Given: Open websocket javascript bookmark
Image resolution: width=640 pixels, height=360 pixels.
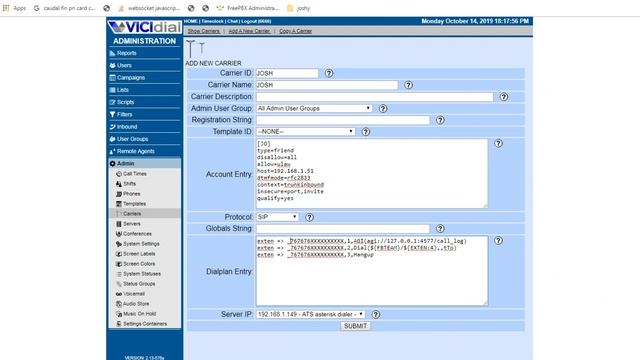Looking at the screenshot, I should 149,8.
